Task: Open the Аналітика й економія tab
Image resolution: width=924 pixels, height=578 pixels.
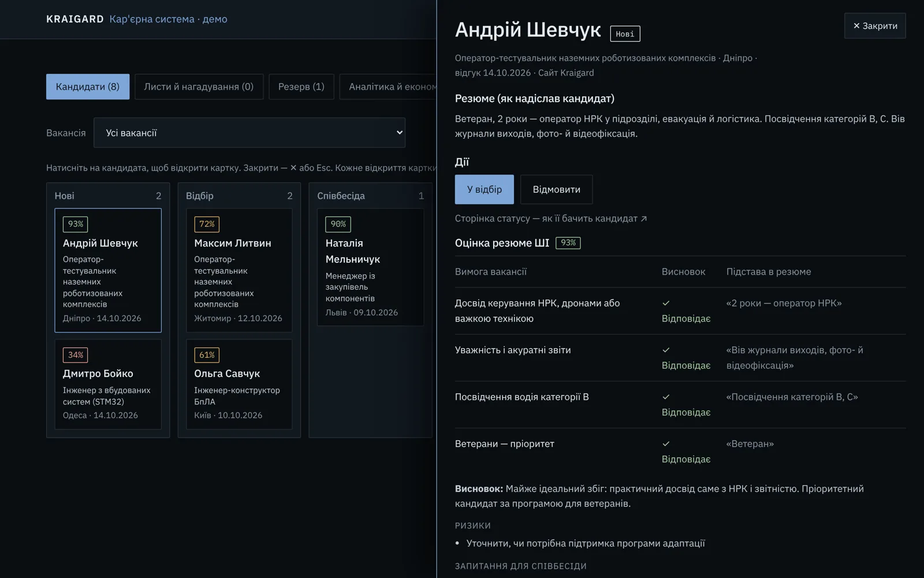Action: [x=388, y=87]
